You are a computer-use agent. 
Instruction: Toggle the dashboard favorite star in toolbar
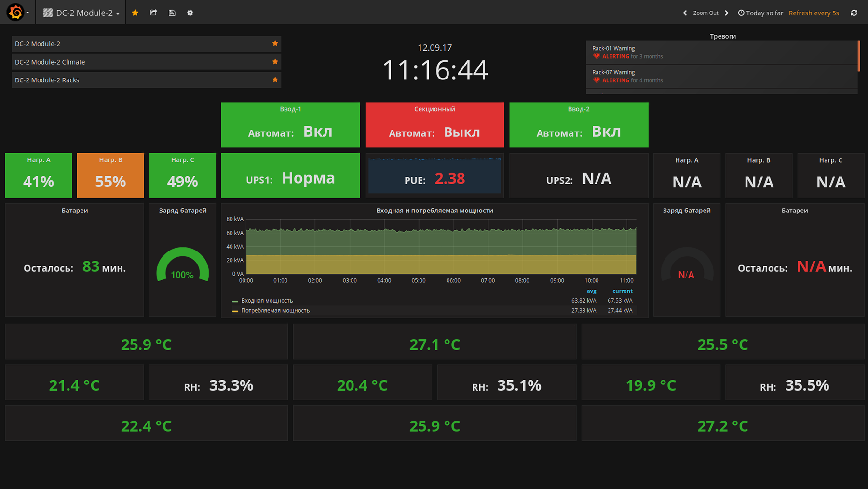click(x=135, y=13)
